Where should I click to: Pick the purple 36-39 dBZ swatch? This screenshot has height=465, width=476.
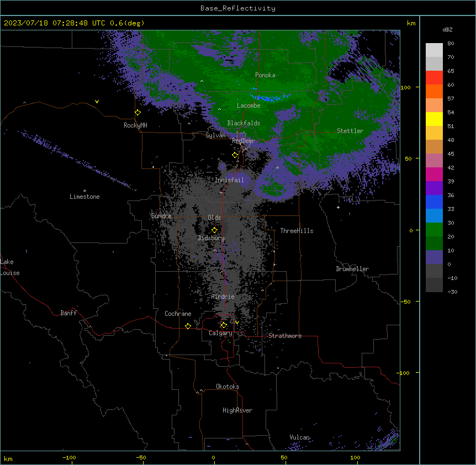tap(434, 188)
